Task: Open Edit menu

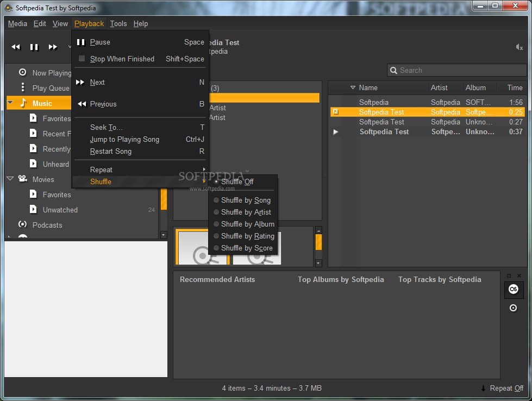Action: click(40, 24)
